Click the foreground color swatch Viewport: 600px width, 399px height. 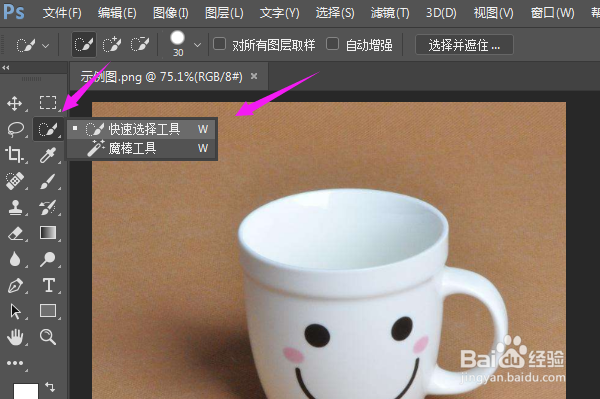click(x=26, y=391)
